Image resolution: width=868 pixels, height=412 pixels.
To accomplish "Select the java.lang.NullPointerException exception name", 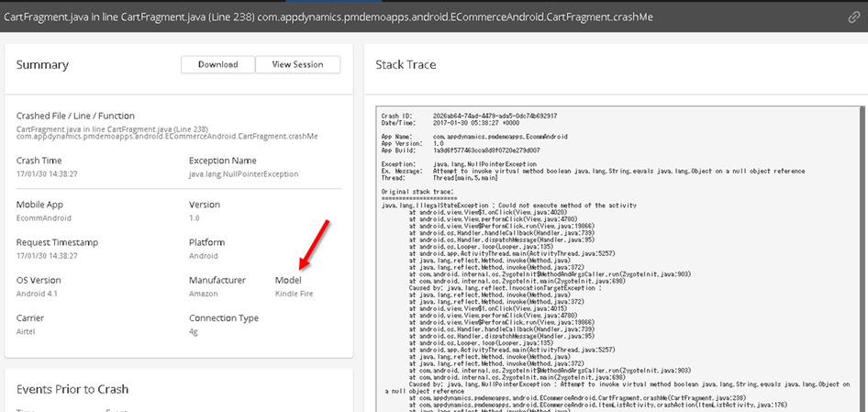I will [x=243, y=173].
